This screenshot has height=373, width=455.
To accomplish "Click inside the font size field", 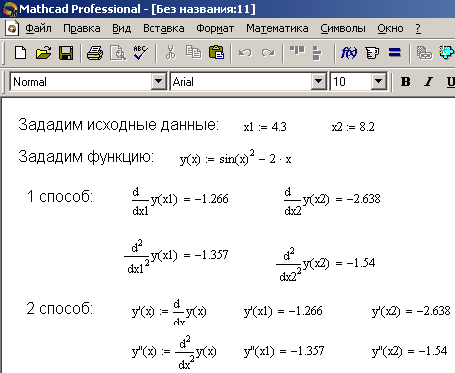I will coord(351,82).
